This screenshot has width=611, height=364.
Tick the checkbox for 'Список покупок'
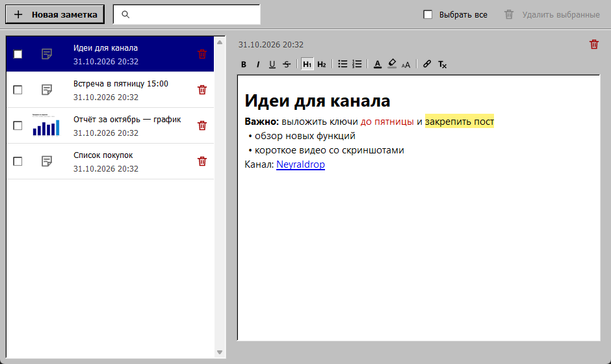pos(18,161)
